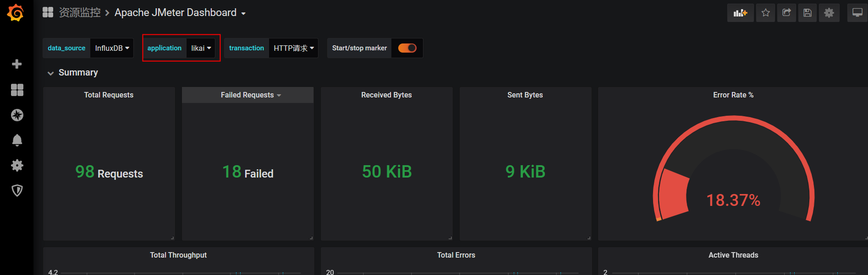Click the 资源监控 folder breadcrumb link
The image size is (868, 275).
click(80, 13)
